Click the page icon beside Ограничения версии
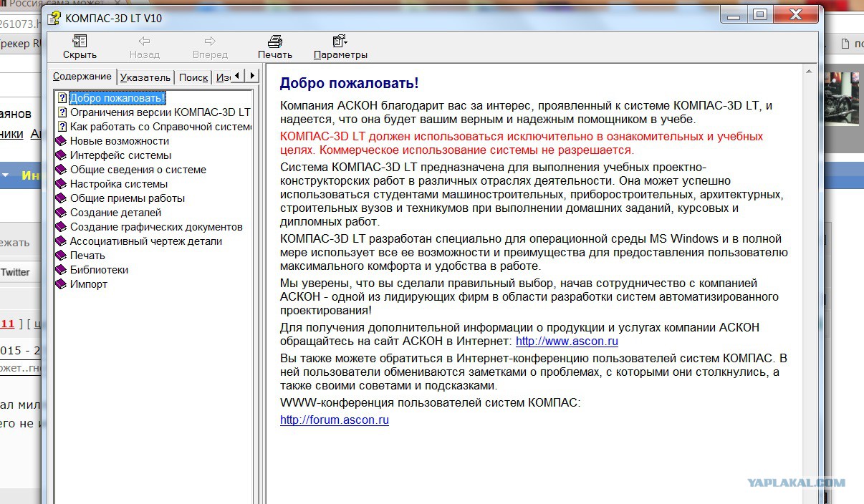 pos(62,112)
